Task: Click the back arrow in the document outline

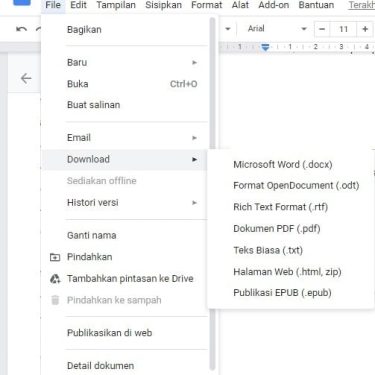Action: click(x=26, y=79)
